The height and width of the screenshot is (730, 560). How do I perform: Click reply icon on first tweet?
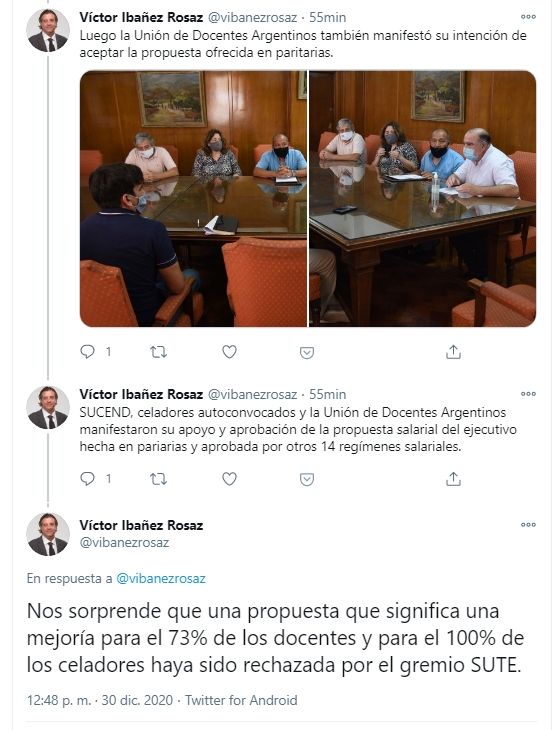[88, 351]
